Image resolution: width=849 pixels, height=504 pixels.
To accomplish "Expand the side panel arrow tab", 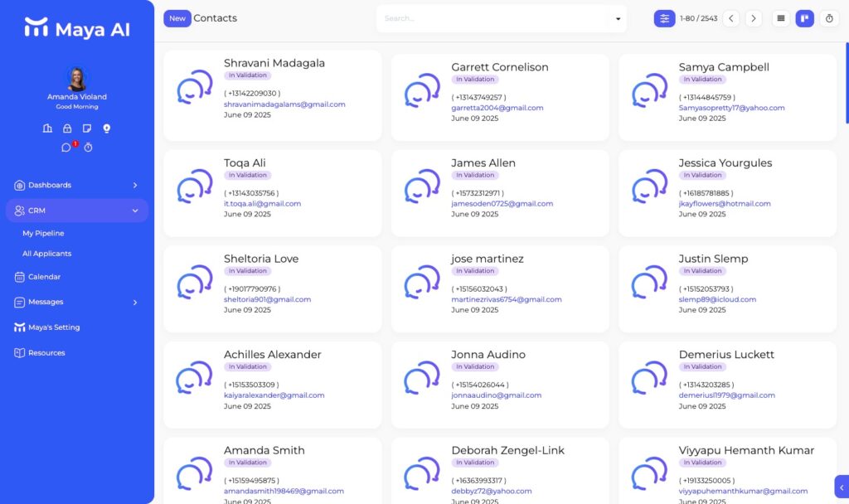I will [x=842, y=487].
